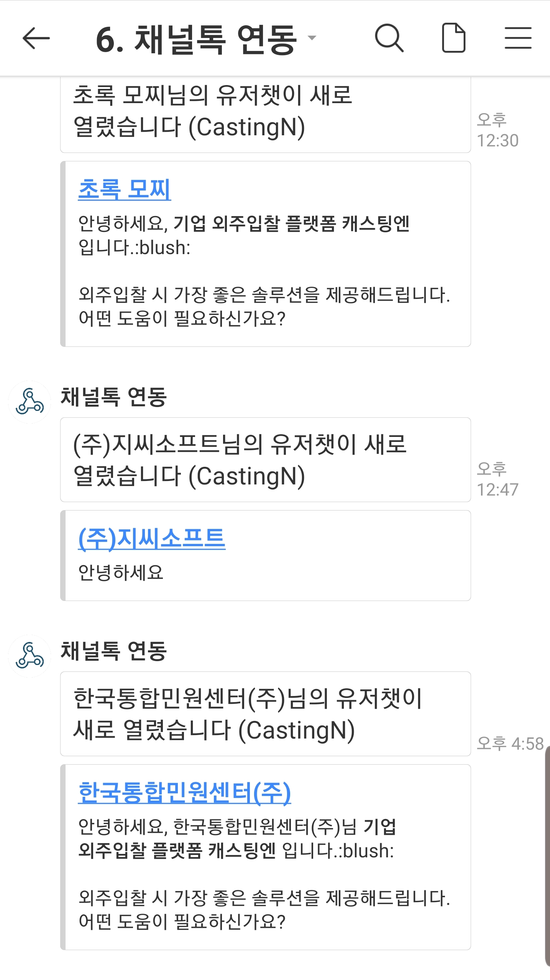The width and height of the screenshot is (550, 980).
Task: Open the files document icon
Action: (x=454, y=38)
